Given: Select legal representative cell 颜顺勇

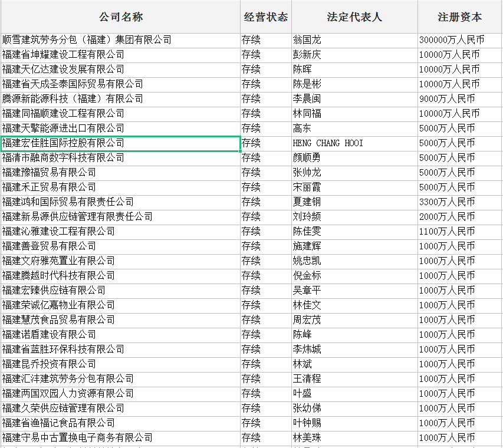Looking at the screenshot, I should [x=354, y=158].
